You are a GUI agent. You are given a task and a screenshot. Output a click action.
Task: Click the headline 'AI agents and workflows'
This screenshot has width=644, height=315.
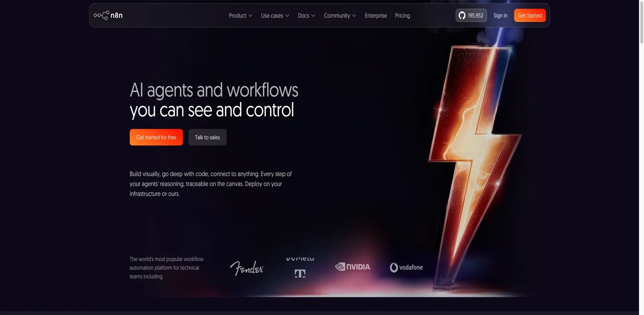coord(214,90)
